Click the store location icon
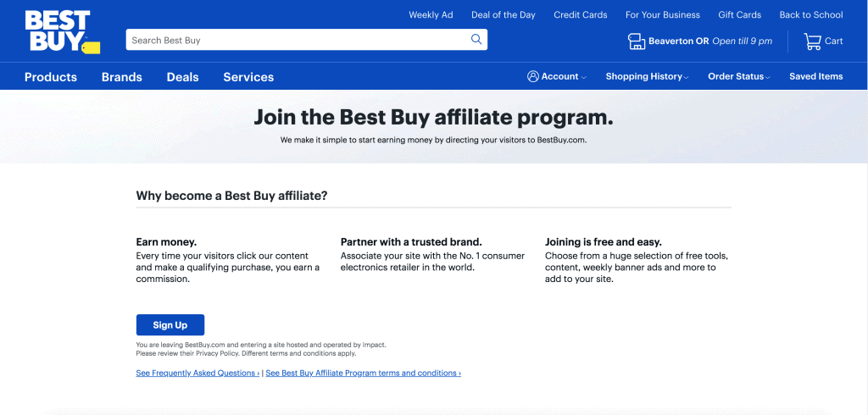868x415 pixels. tap(637, 41)
